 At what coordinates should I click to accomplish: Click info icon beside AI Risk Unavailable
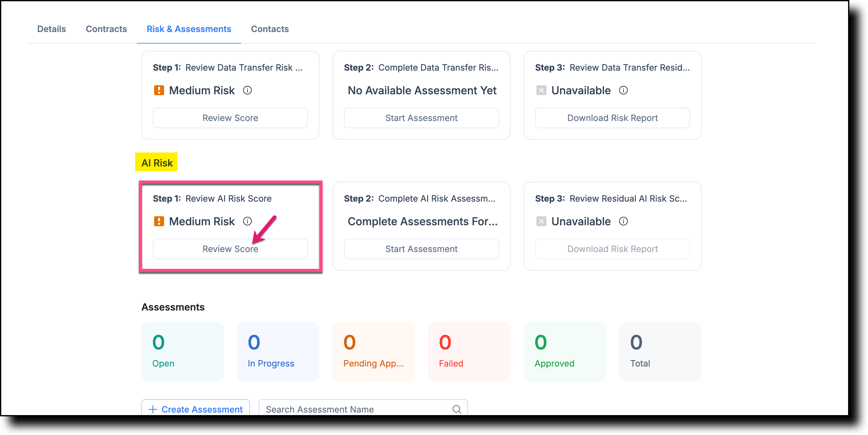pos(623,221)
